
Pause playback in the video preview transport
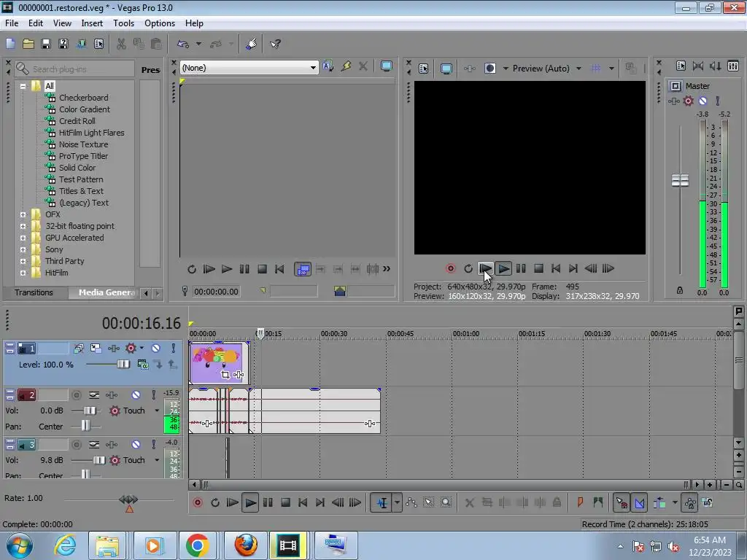(x=521, y=268)
